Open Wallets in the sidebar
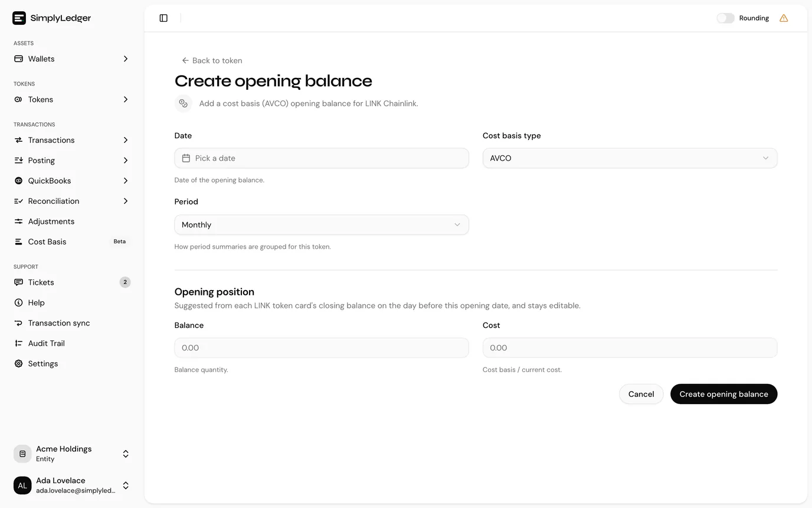 72,59
